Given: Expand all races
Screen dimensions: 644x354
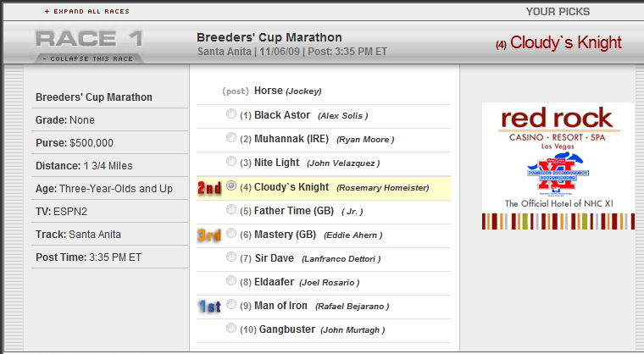Looking at the screenshot, I should click(x=87, y=12).
